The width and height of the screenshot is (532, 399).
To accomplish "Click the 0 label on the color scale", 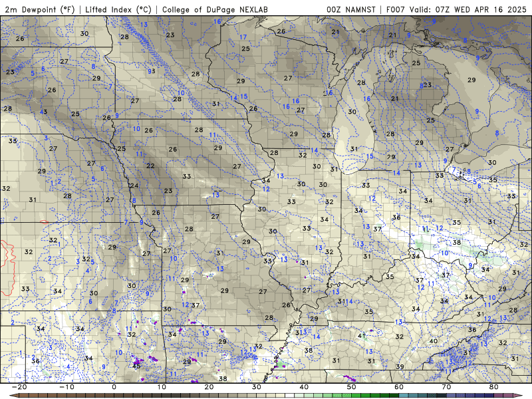I will [x=114, y=387].
